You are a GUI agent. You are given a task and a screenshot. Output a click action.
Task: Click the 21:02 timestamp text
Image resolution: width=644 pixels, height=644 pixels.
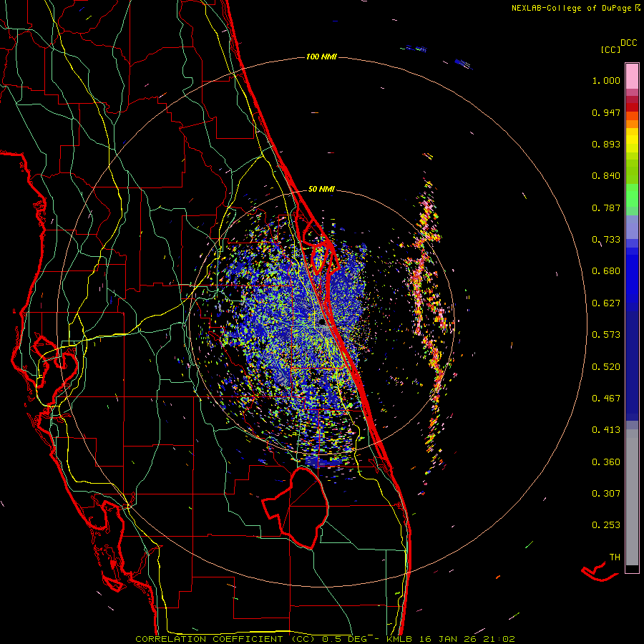point(499,639)
